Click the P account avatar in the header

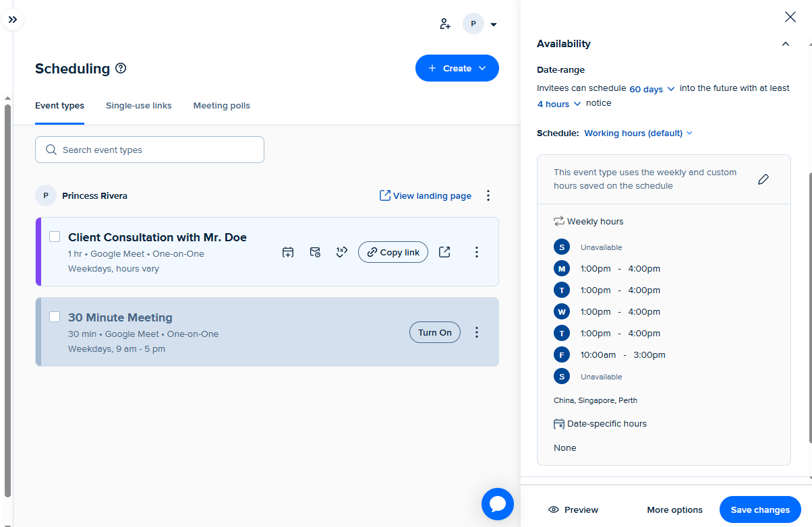pyautogui.click(x=473, y=24)
